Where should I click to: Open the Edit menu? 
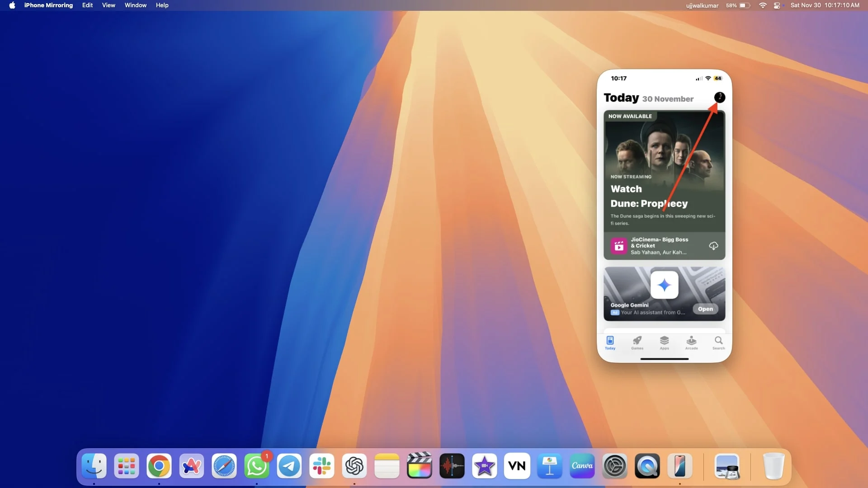tap(87, 5)
